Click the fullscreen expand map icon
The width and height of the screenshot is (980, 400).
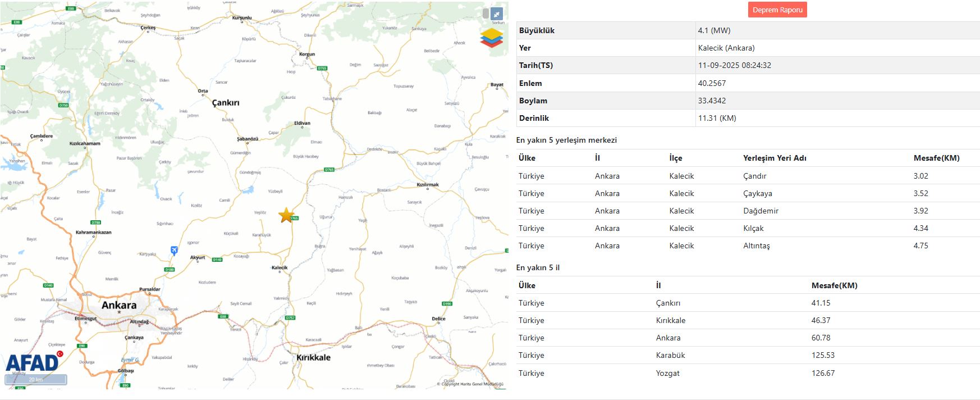pos(497,13)
